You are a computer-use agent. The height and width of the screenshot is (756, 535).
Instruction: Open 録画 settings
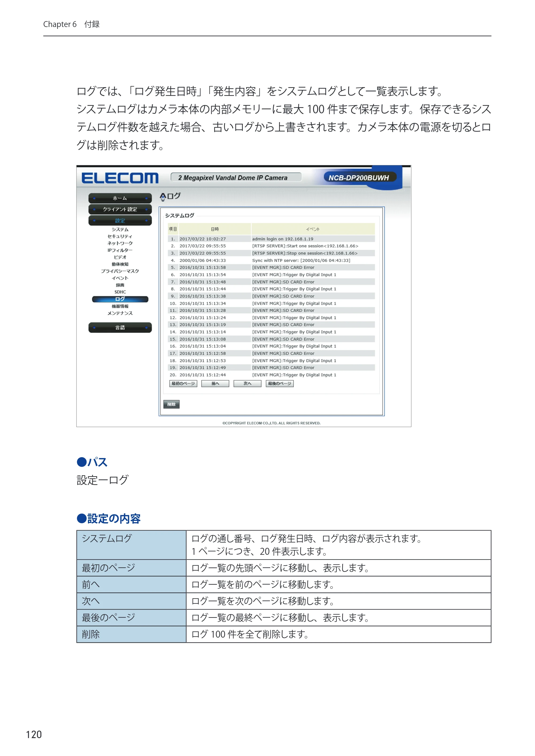120,285
